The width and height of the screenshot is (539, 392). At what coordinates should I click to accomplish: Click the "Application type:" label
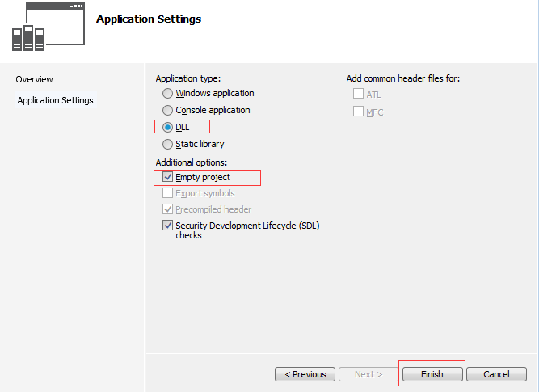187,78
